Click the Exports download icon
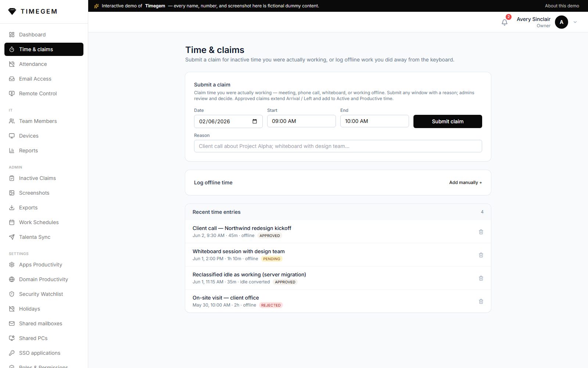The height and width of the screenshot is (368, 588). click(x=12, y=208)
